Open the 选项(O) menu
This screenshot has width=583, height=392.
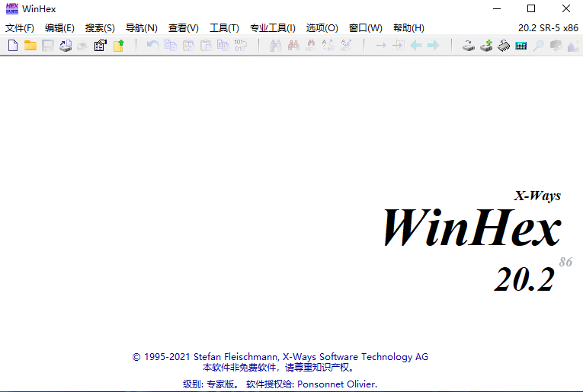coord(322,28)
